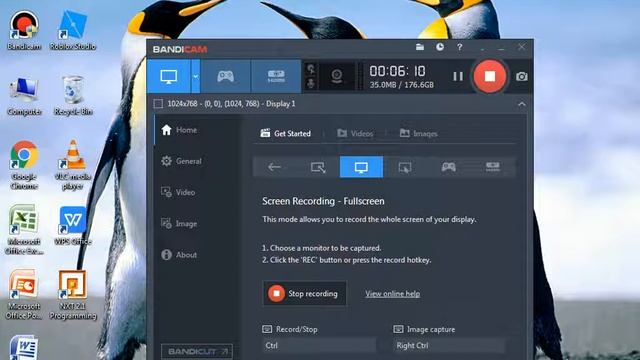Image resolution: width=640 pixels, height=360 pixels.
Task: Select the Microsoft Office Excel desktop icon
Action: (24, 229)
